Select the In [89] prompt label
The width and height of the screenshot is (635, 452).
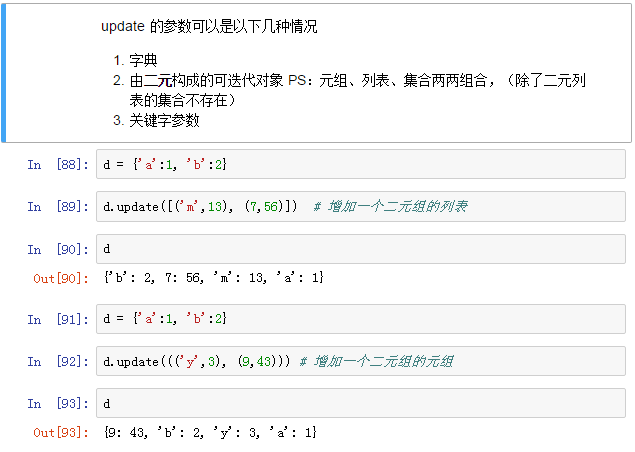(x=56, y=207)
